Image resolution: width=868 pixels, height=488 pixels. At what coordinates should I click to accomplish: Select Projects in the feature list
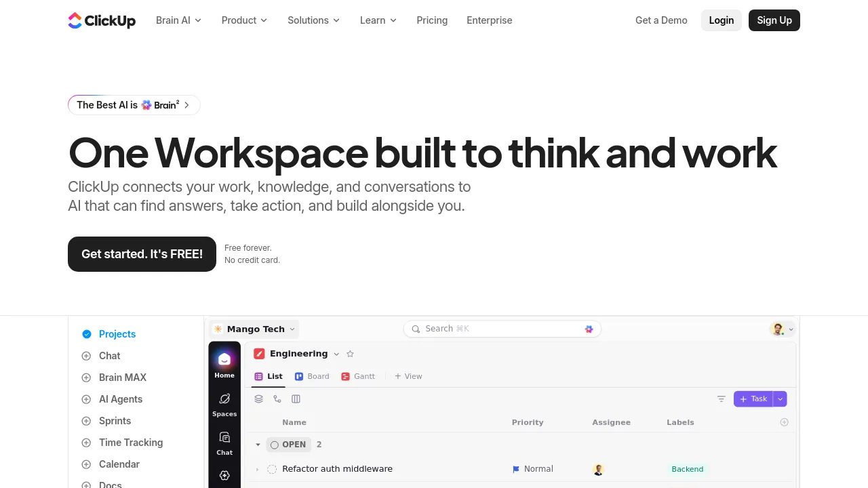108,334
